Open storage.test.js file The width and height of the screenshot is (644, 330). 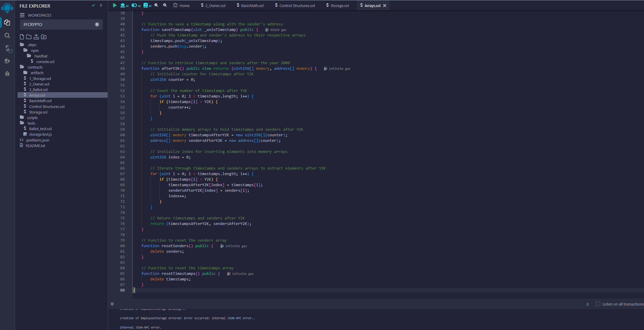[x=38, y=134]
